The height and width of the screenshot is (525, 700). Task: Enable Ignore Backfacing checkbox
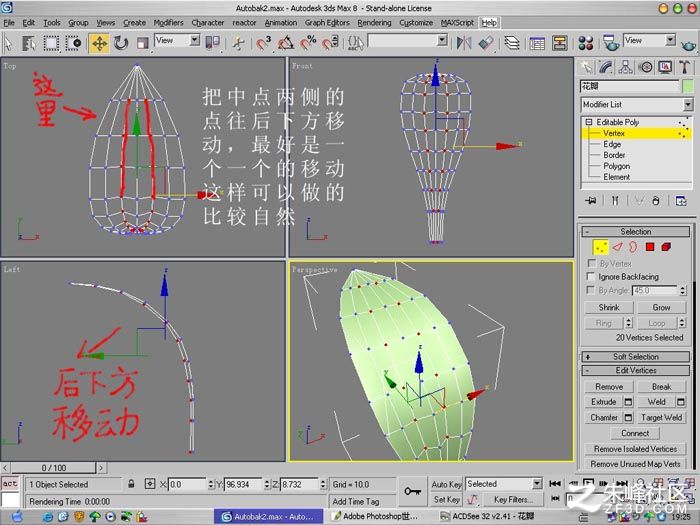592,277
